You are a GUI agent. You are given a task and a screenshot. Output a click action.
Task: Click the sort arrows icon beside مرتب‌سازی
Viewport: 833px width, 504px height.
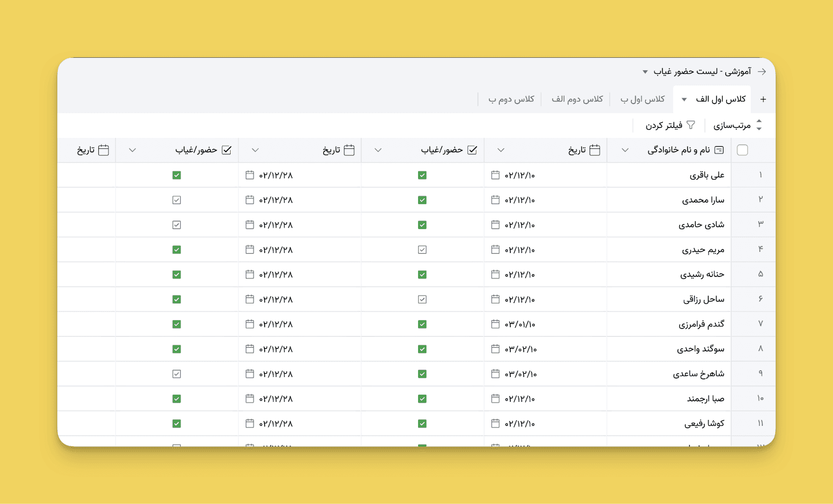[759, 125]
